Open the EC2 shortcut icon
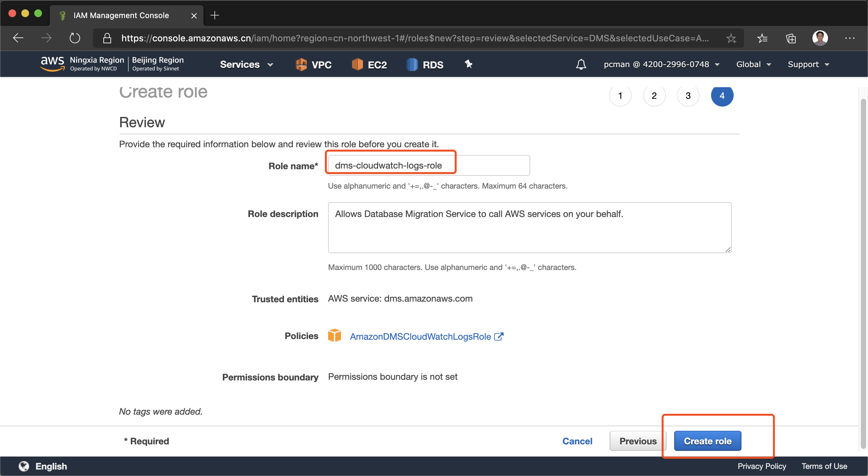Screen dimensions: 868x476 coord(357,64)
